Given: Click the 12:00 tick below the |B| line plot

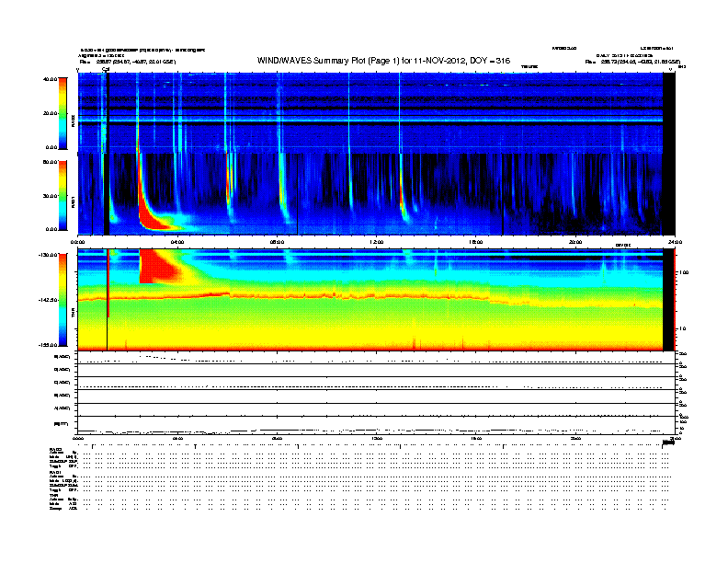Looking at the screenshot, I should [376, 438].
